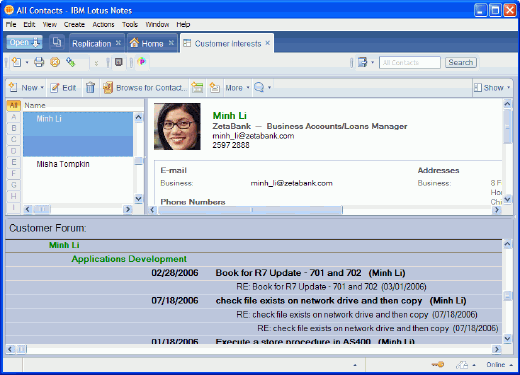Select Misha Tompkin contact
520x375 pixels.
pos(63,164)
